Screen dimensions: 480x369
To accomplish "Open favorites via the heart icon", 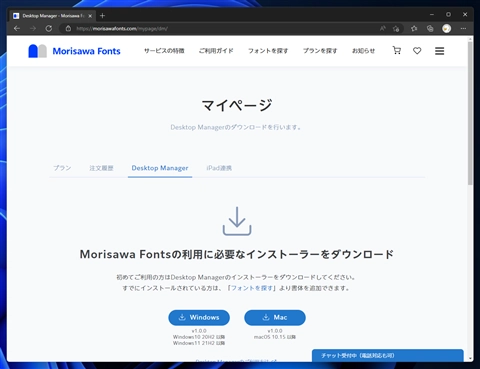I will point(417,51).
